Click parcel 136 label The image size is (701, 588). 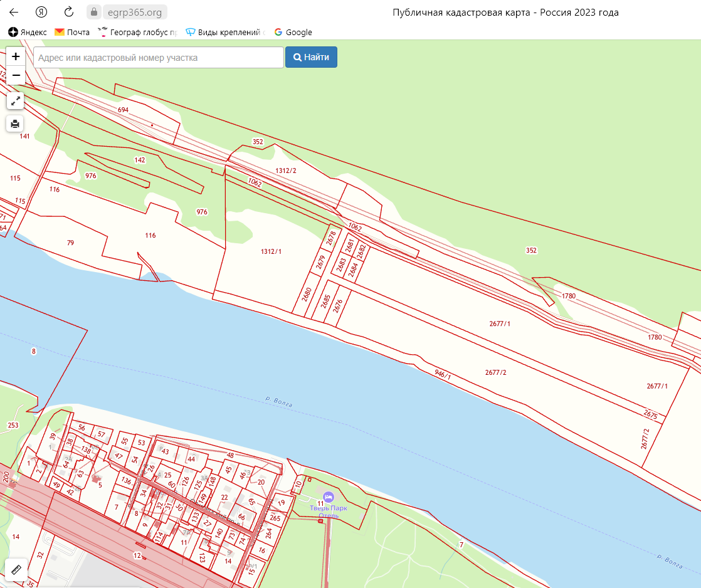(x=127, y=481)
